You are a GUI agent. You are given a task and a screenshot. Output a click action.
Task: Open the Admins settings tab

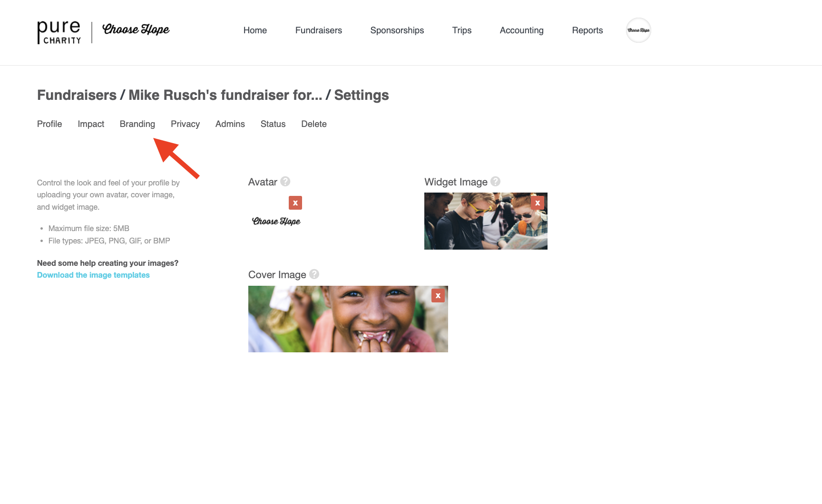(230, 124)
